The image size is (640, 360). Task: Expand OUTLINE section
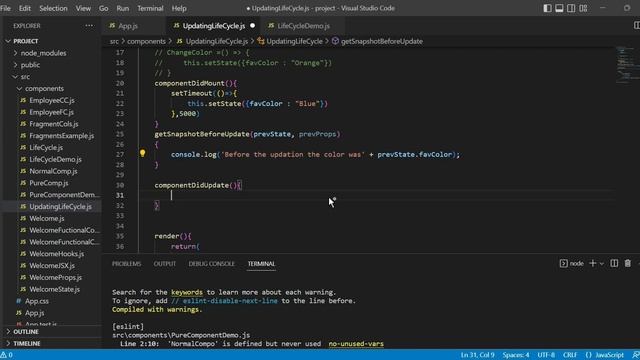26,332
